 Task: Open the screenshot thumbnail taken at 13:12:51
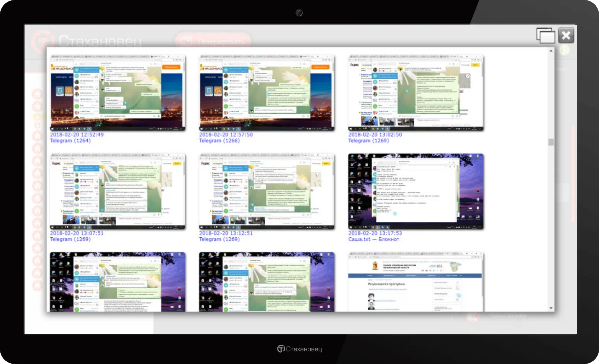(267, 191)
